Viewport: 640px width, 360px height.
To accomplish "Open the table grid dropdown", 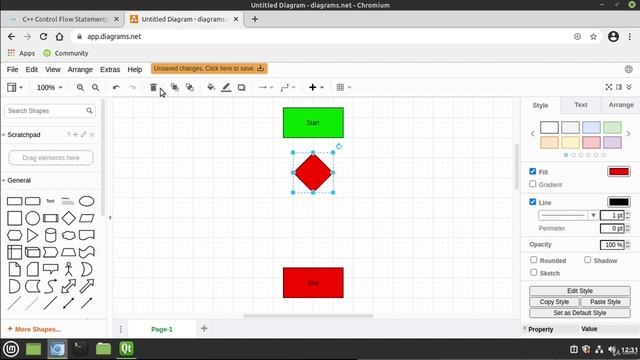I will tap(344, 87).
